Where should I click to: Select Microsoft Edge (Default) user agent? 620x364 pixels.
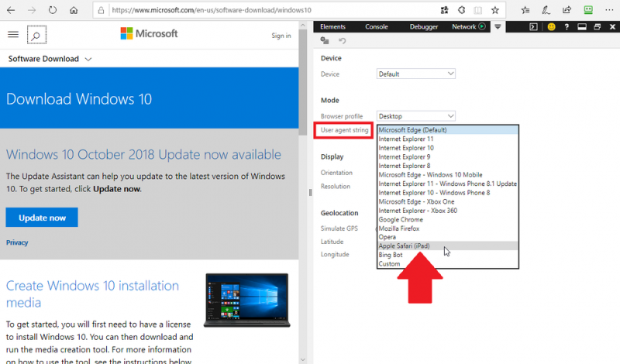[x=448, y=130]
